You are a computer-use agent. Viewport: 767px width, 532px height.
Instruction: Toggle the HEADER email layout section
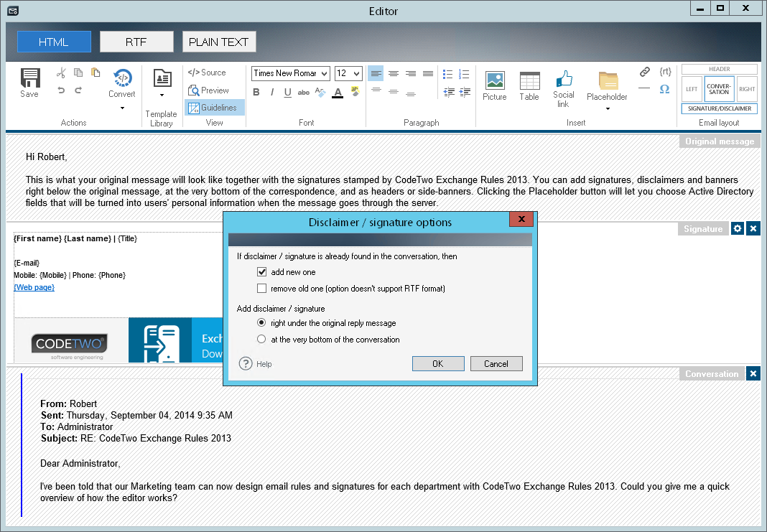(719, 69)
